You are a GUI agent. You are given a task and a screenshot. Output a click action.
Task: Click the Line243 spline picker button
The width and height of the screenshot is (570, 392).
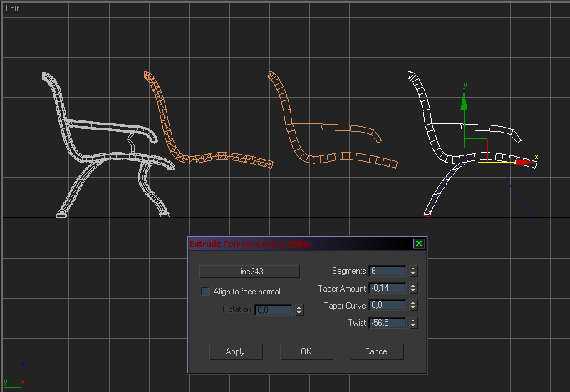tap(249, 272)
